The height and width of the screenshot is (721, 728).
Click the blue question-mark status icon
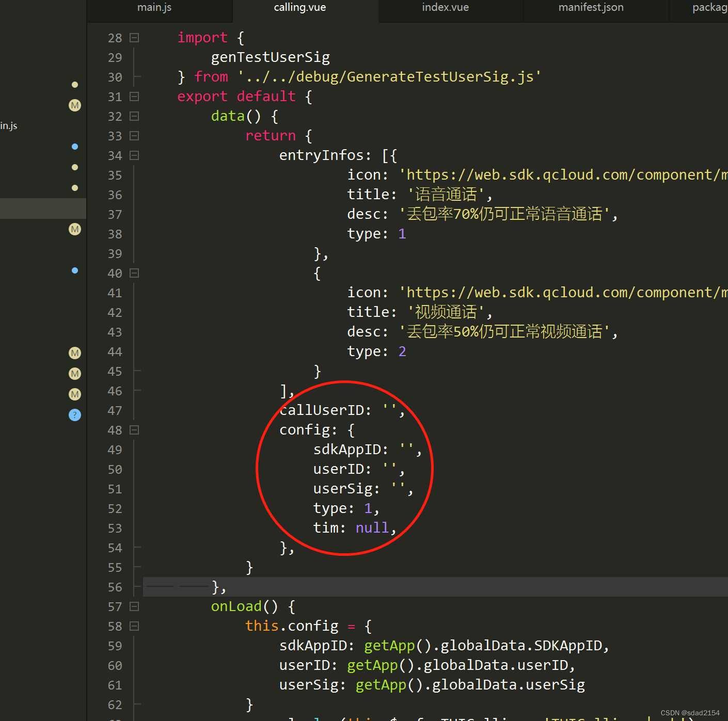click(75, 415)
